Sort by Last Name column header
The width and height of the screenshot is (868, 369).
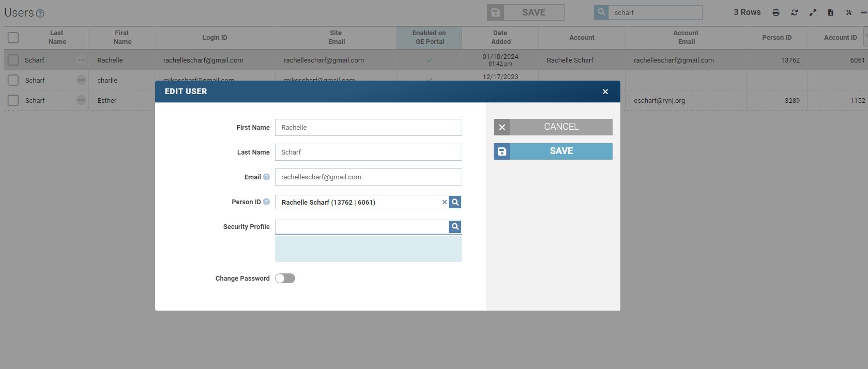pyautogui.click(x=57, y=37)
